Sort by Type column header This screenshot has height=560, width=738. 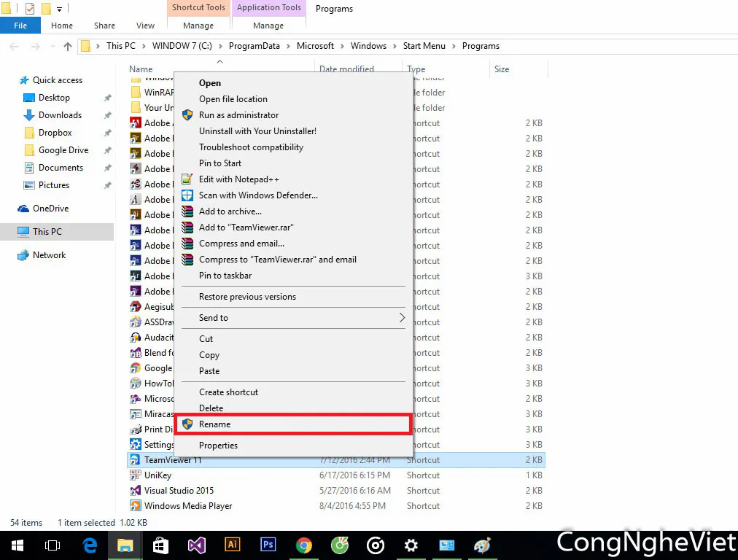pyautogui.click(x=416, y=69)
